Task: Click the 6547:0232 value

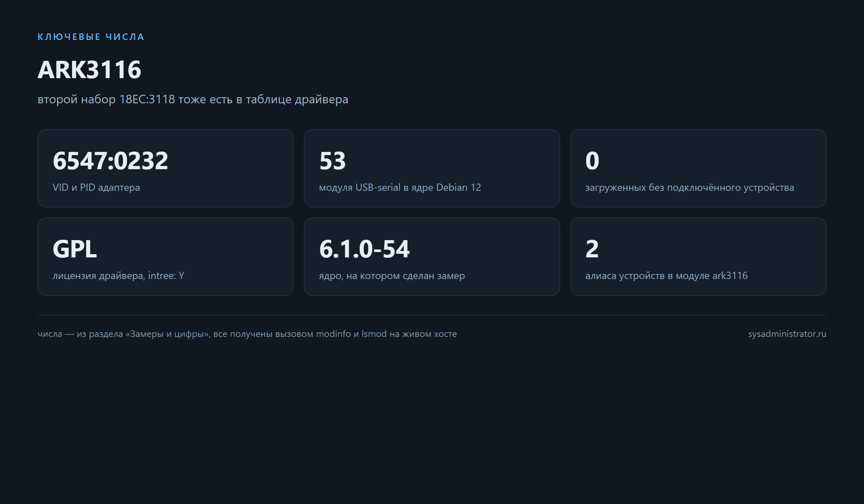Action: pos(110,161)
